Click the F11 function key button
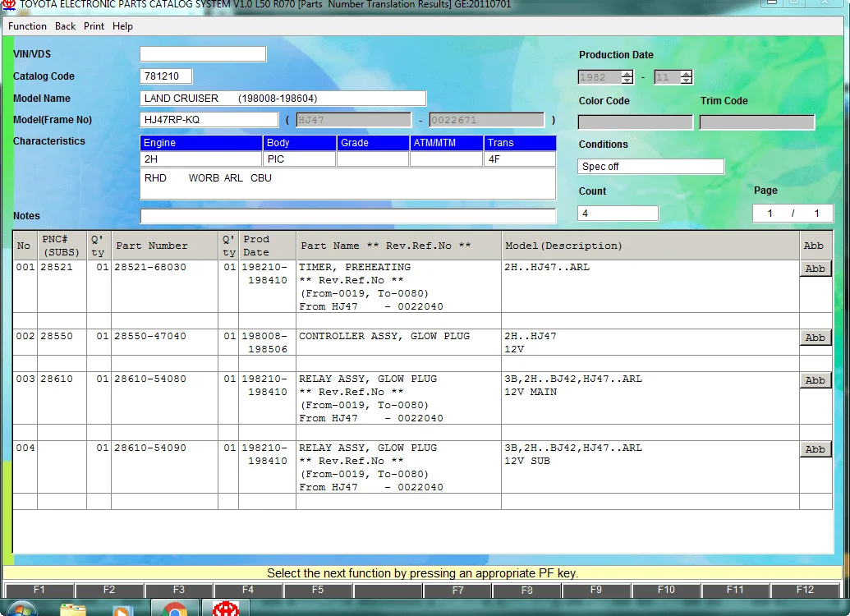Viewport: 850px width, 616px height. 736,590
